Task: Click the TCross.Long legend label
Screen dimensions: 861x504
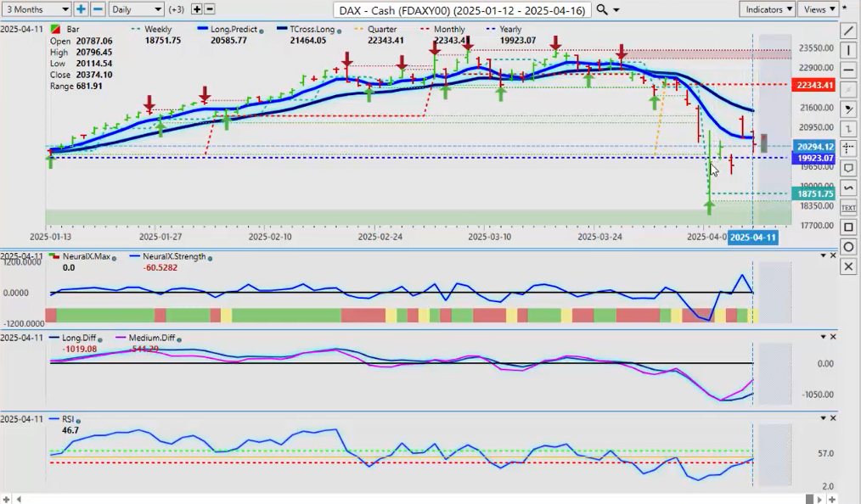Action: (312, 29)
